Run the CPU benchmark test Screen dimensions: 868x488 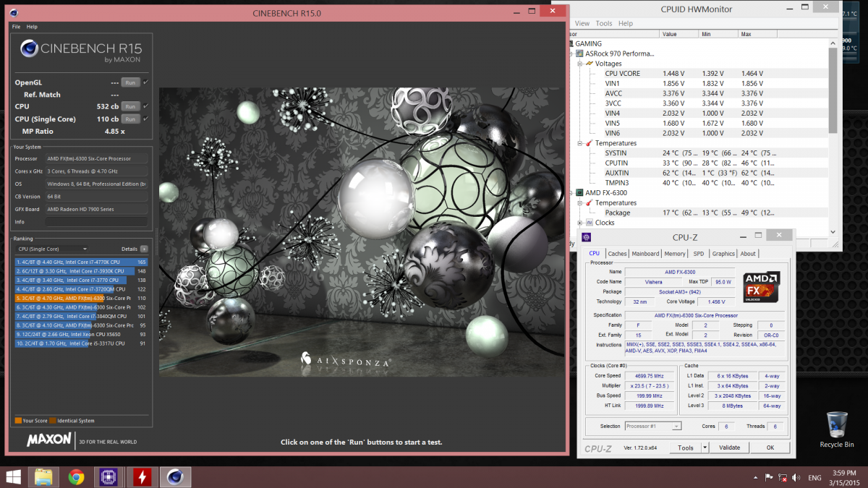tap(130, 106)
